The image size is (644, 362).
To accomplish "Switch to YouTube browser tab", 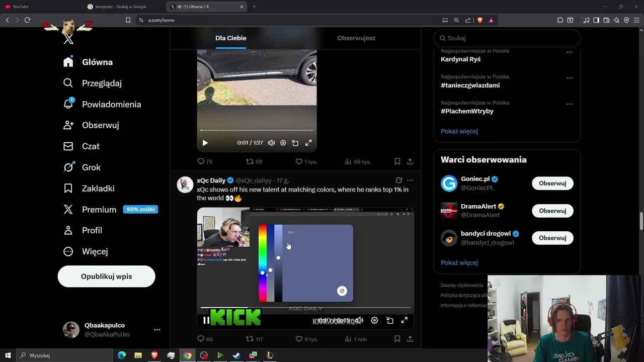I will 42,7.
